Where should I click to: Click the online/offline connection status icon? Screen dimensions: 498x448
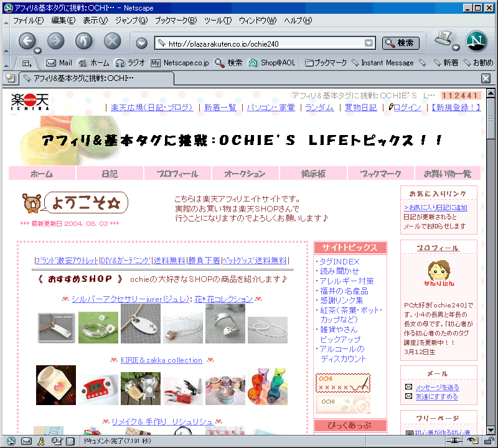[454, 441]
